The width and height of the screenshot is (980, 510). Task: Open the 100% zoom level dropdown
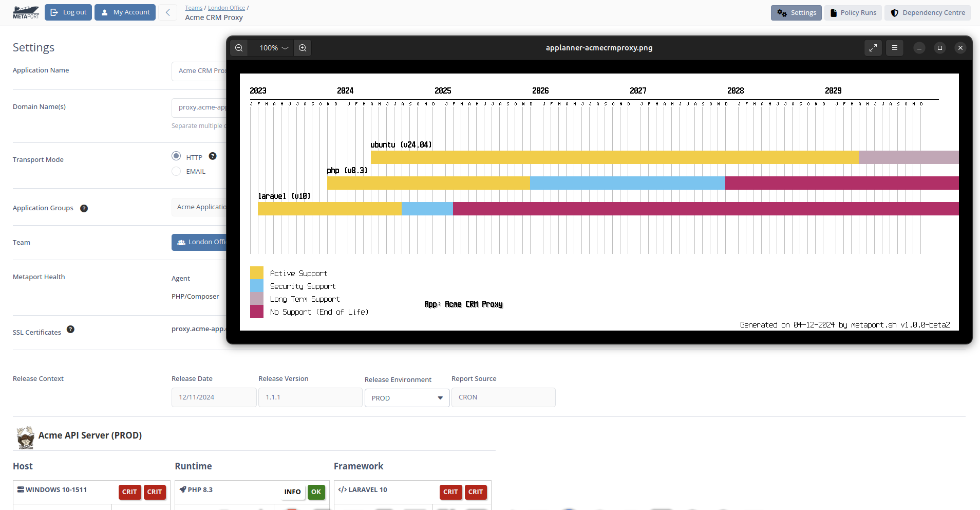tap(274, 48)
